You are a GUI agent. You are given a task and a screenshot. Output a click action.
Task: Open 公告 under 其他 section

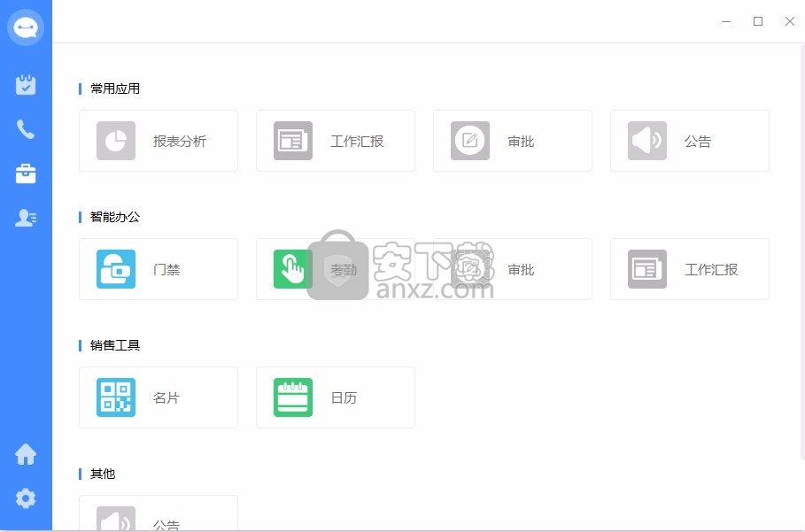pyautogui.click(x=159, y=513)
